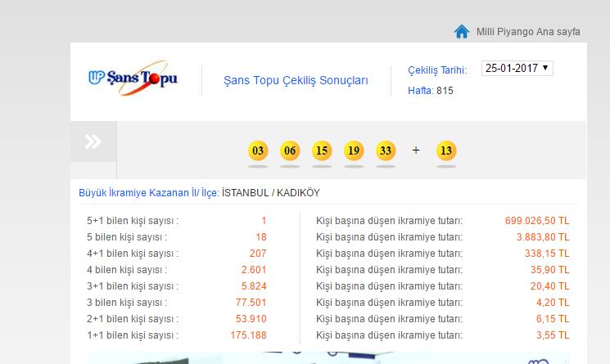Click the Çekiliş Tarihi label
This screenshot has height=364, width=610.
[437, 70]
